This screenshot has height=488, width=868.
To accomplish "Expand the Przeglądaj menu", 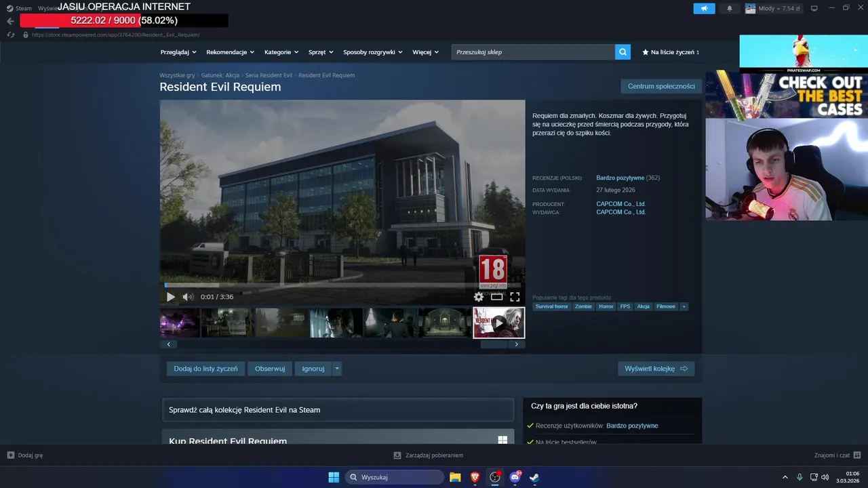I will 178,52.
